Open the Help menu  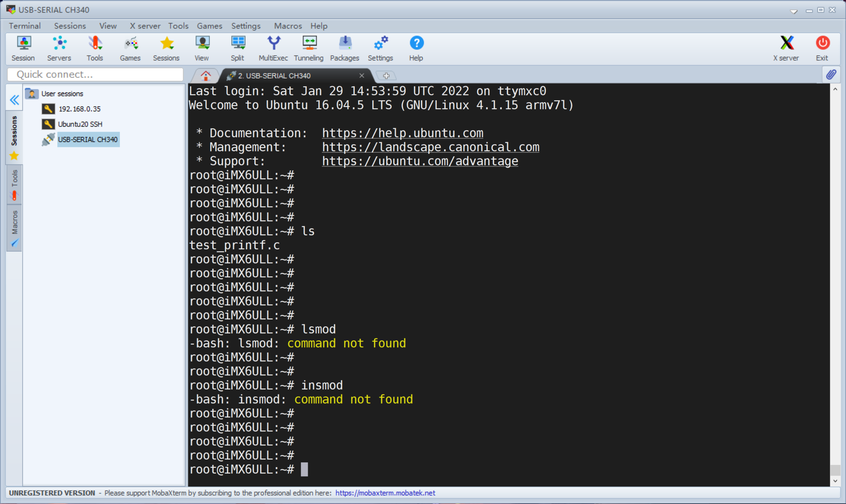point(319,26)
